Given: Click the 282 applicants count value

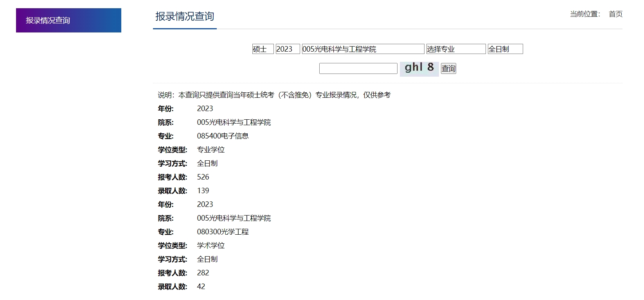Looking at the screenshot, I should coord(203,273).
